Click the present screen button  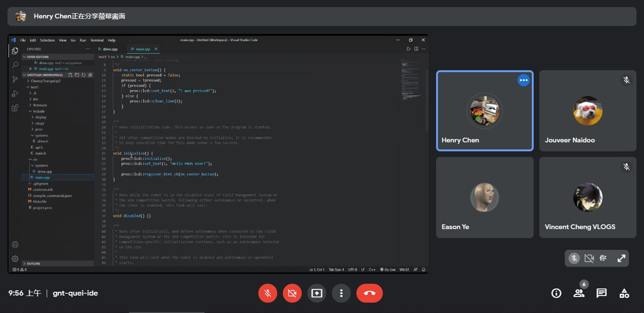[317, 293]
